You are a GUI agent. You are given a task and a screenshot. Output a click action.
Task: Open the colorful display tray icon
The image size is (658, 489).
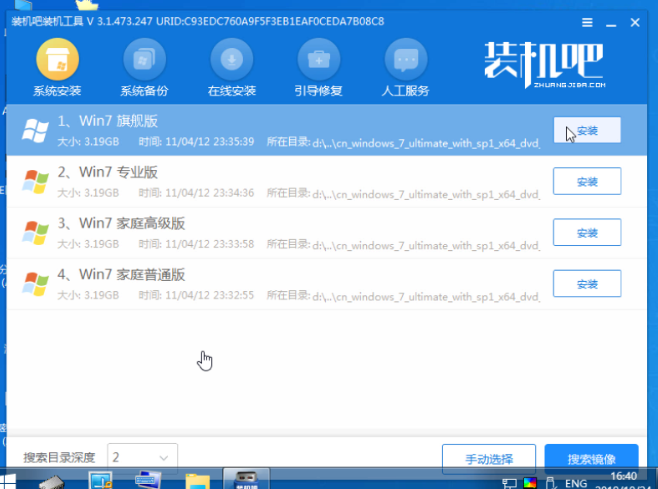530,483
